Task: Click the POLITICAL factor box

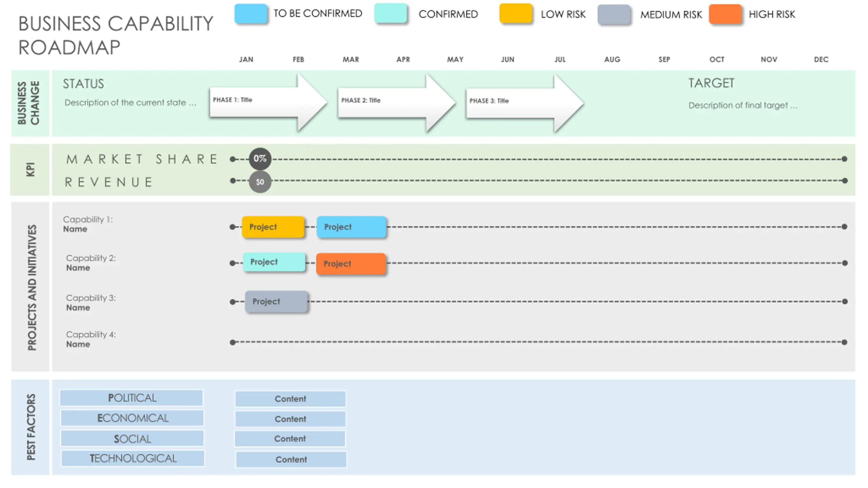Action: pos(132,398)
